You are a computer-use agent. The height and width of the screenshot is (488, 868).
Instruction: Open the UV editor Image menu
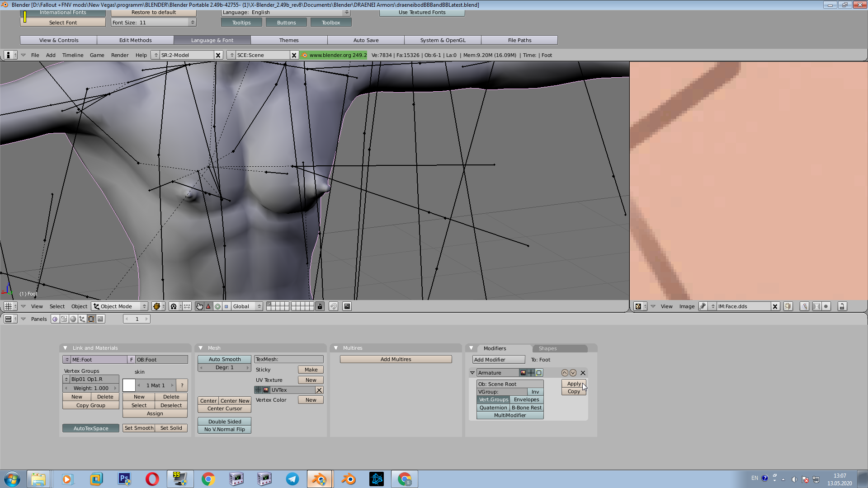click(x=687, y=306)
